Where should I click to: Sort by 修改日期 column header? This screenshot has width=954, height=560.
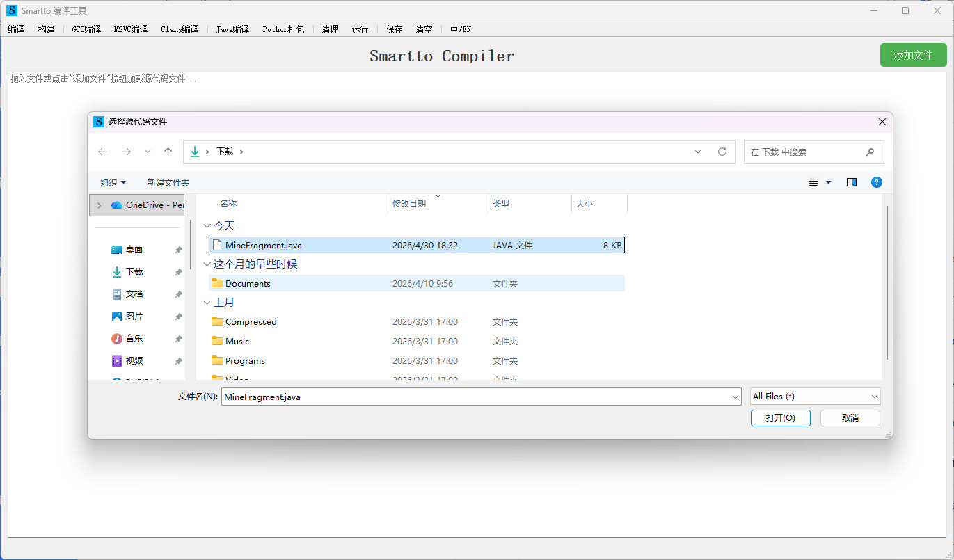tap(409, 204)
